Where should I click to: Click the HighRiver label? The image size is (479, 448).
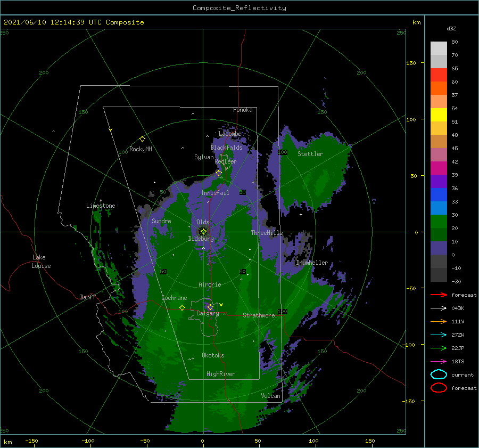220,374
